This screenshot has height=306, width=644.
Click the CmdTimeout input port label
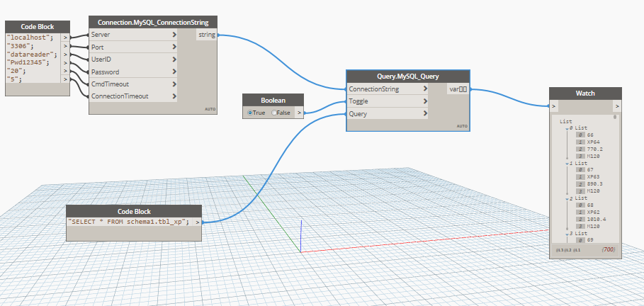point(110,84)
